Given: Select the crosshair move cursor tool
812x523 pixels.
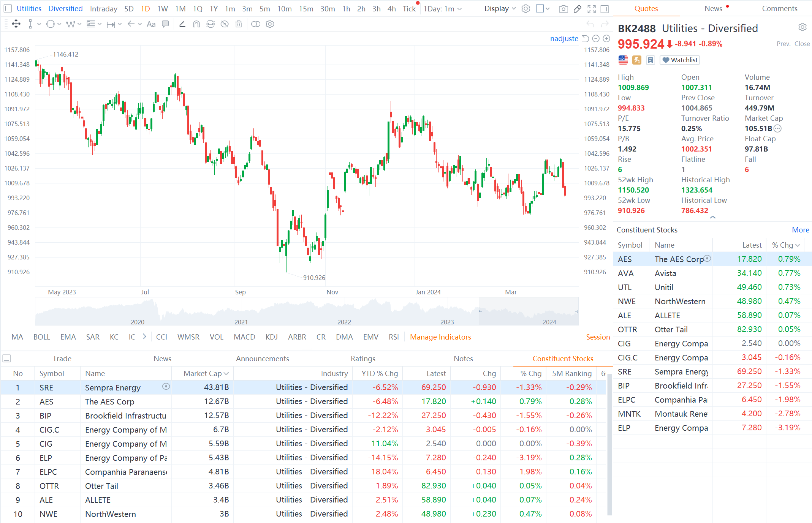Looking at the screenshot, I should pyautogui.click(x=16, y=24).
